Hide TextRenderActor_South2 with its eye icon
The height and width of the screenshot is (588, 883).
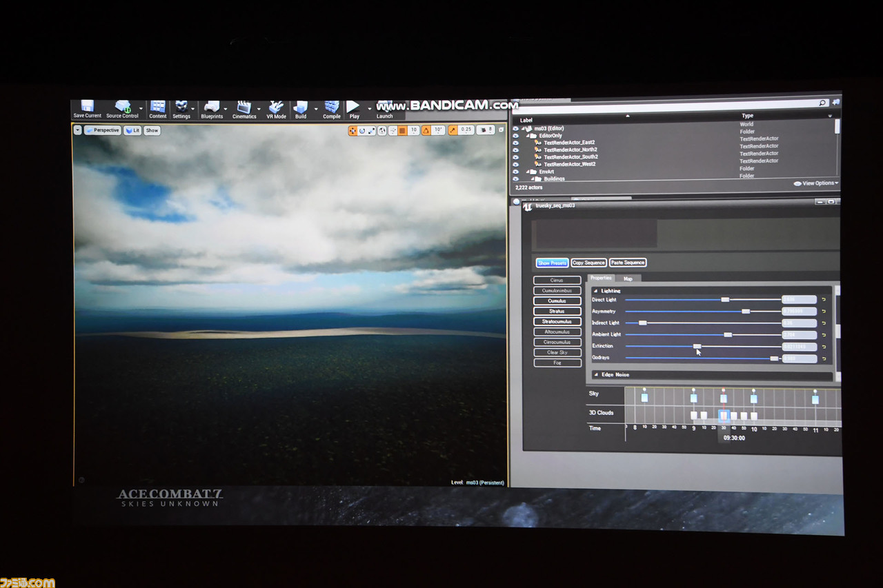pyautogui.click(x=515, y=157)
